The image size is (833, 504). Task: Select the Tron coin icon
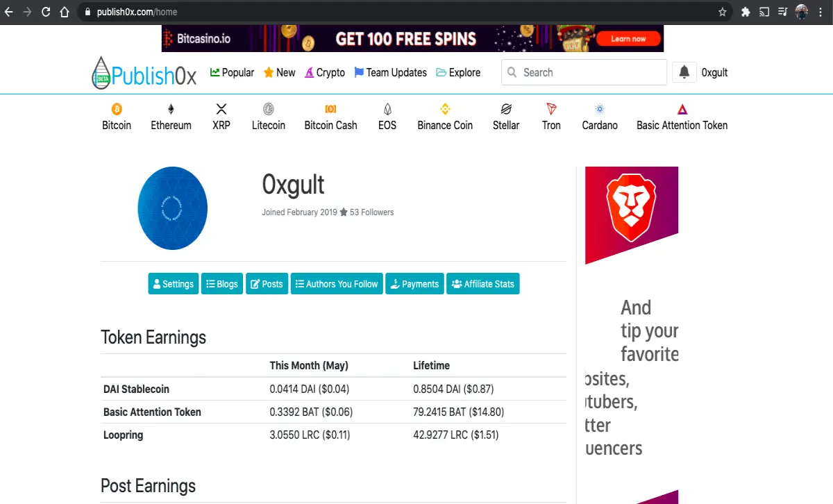click(551, 109)
